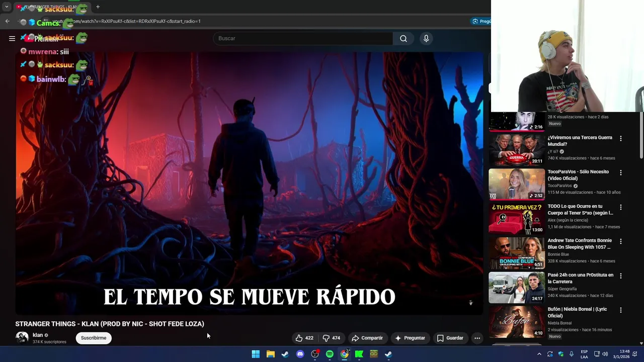Click the Alex (según la ciencia) channel name
Image resolution: width=644 pixels, height=362 pixels.
pos(568,220)
